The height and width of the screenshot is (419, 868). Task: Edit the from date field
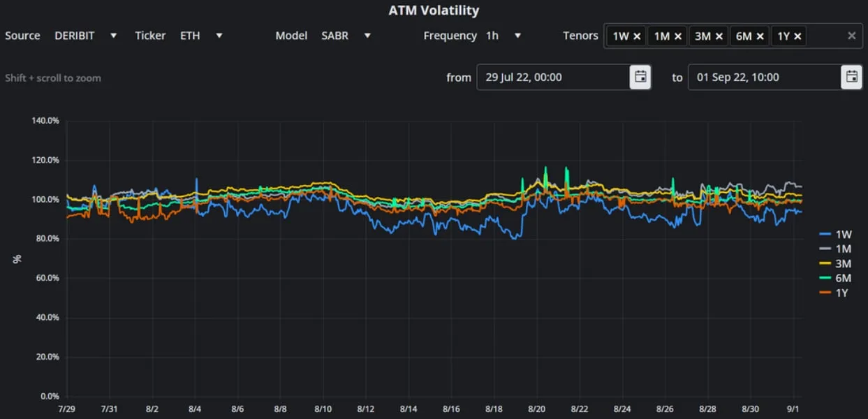click(x=553, y=77)
